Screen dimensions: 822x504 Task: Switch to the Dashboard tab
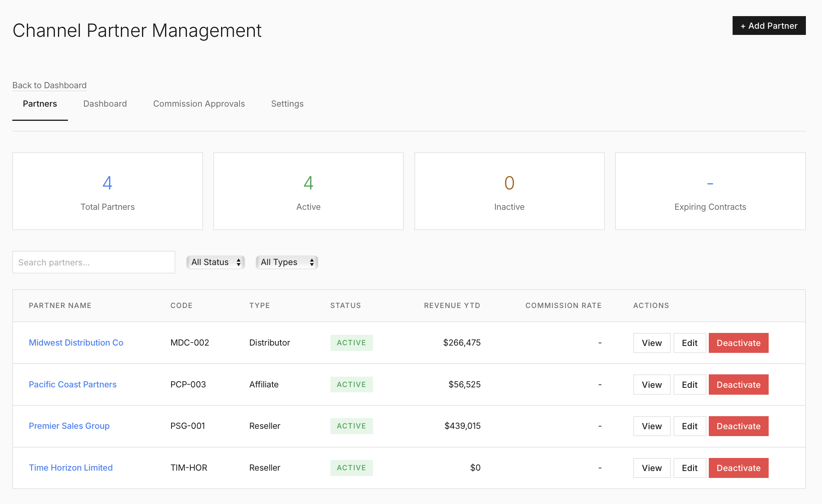tap(105, 104)
